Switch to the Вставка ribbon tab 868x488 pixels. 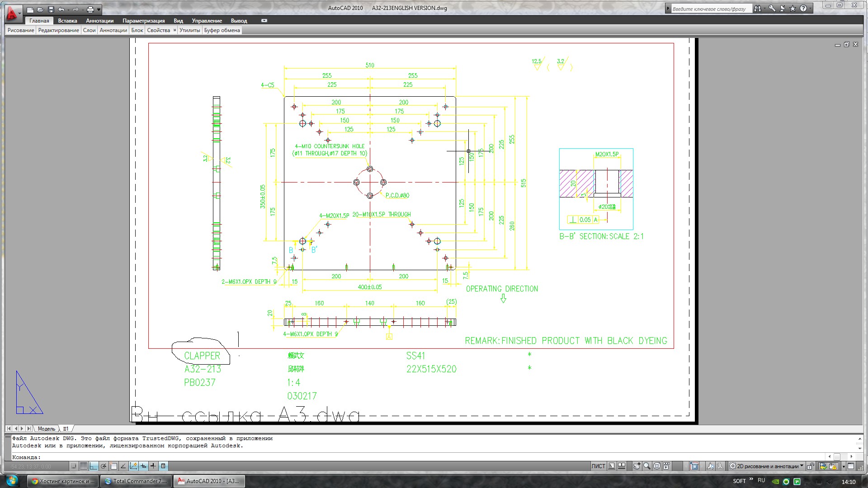tap(67, 21)
